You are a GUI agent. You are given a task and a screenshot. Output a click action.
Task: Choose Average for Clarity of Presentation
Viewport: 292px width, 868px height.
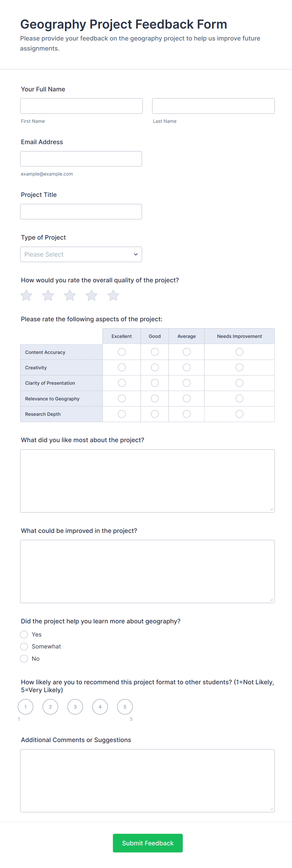[x=186, y=383]
